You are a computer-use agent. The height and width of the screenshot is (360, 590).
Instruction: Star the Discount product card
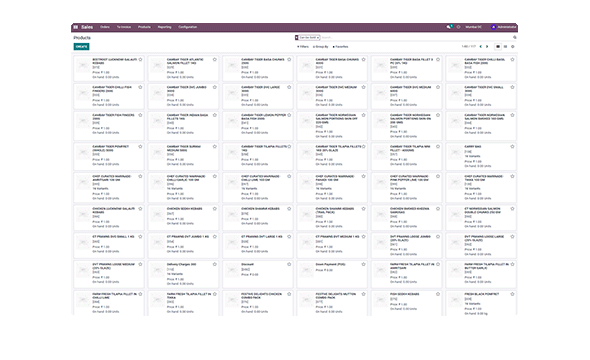289,264
